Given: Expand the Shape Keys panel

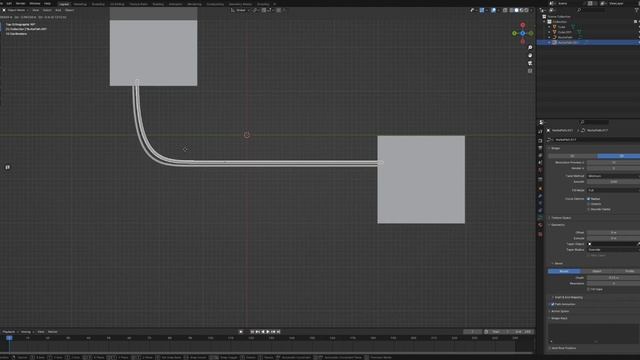Looking at the screenshot, I should [x=559, y=318].
